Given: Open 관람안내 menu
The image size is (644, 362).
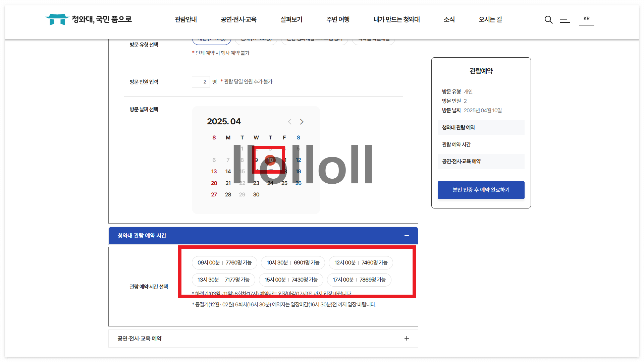Looking at the screenshot, I should coord(186,20).
